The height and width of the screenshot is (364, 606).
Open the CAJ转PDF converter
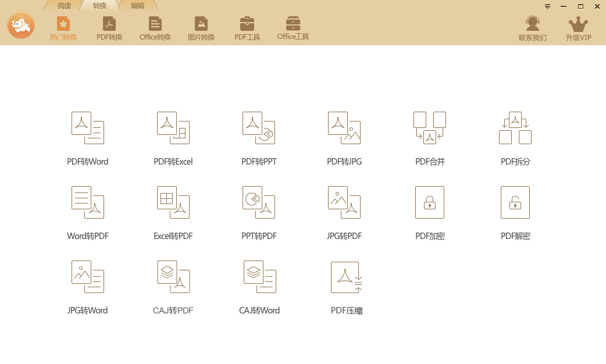click(x=173, y=277)
